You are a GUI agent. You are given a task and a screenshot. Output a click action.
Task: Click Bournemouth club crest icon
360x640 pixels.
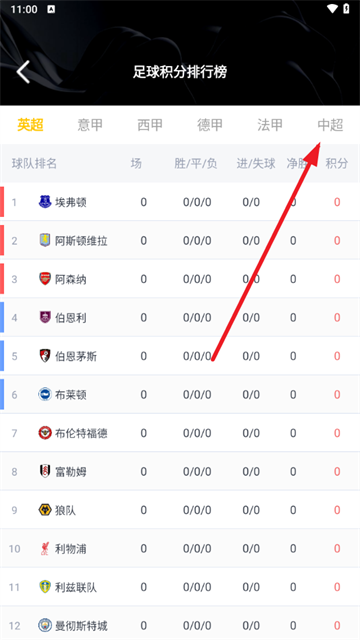tap(44, 356)
